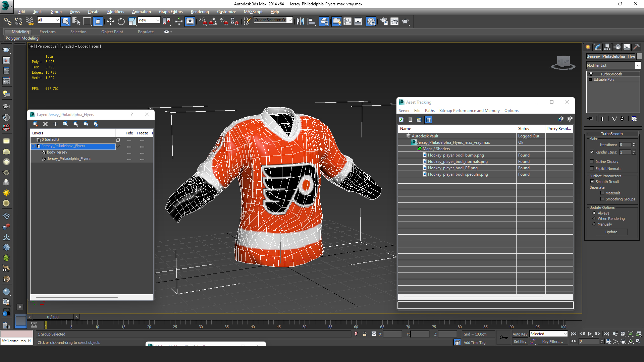Screen dimensions: 644x362
Task: Open the Modifiers menu
Action: (115, 12)
